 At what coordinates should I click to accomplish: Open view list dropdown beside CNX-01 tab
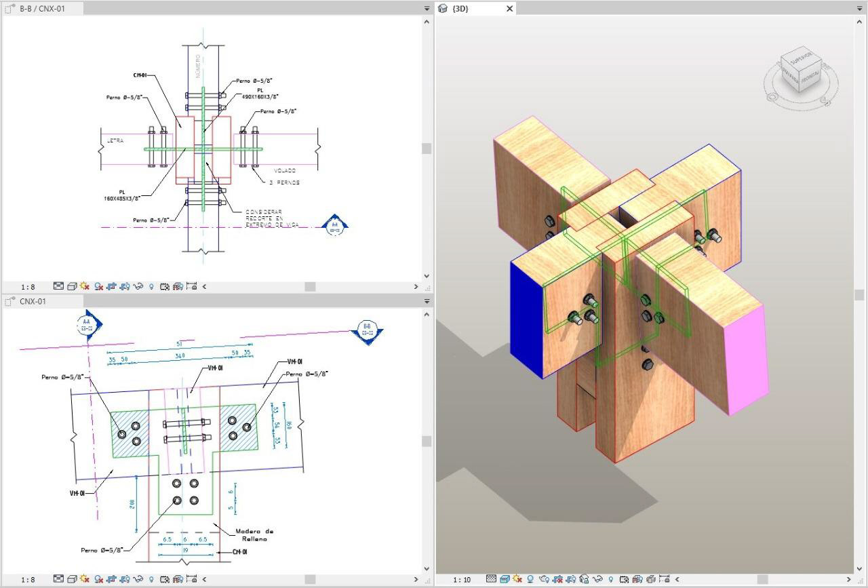pos(427,301)
